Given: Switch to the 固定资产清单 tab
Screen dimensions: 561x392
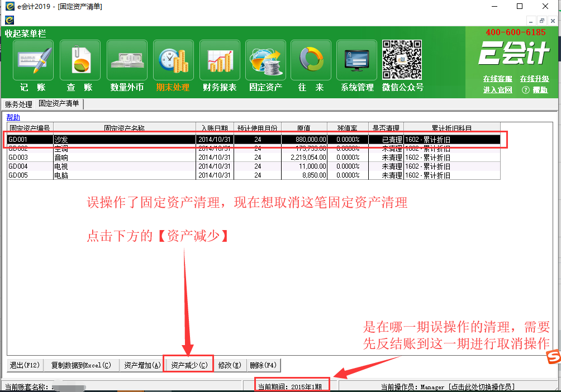Looking at the screenshot, I should point(59,104).
